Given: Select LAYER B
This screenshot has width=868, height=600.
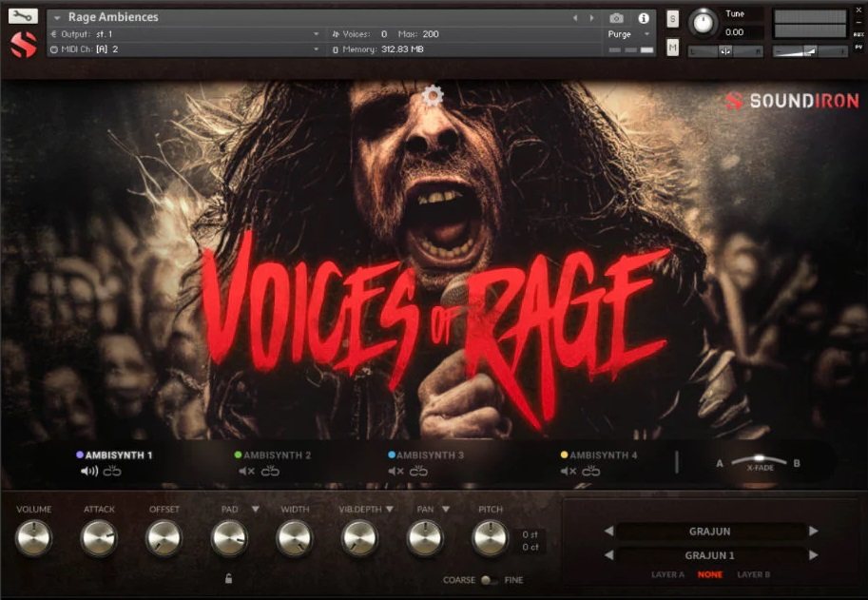Looking at the screenshot, I should [753, 574].
